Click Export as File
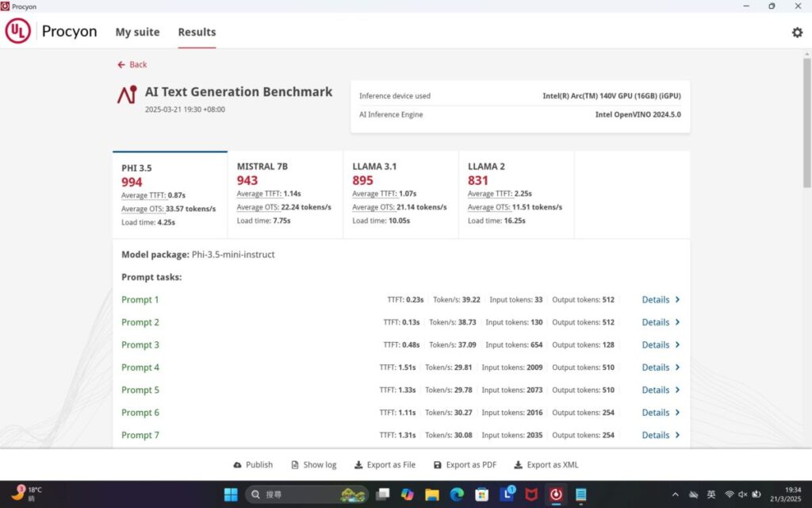This screenshot has height=508, width=812. [385, 465]
